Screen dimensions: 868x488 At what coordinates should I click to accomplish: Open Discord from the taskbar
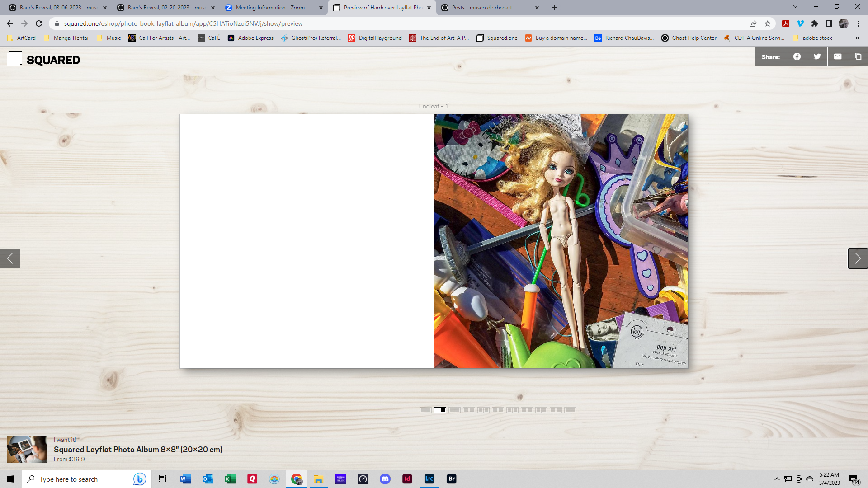point(385,479)
